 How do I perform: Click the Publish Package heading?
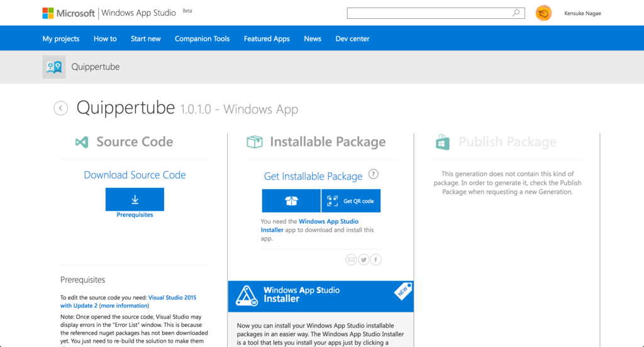pos(508,141)
